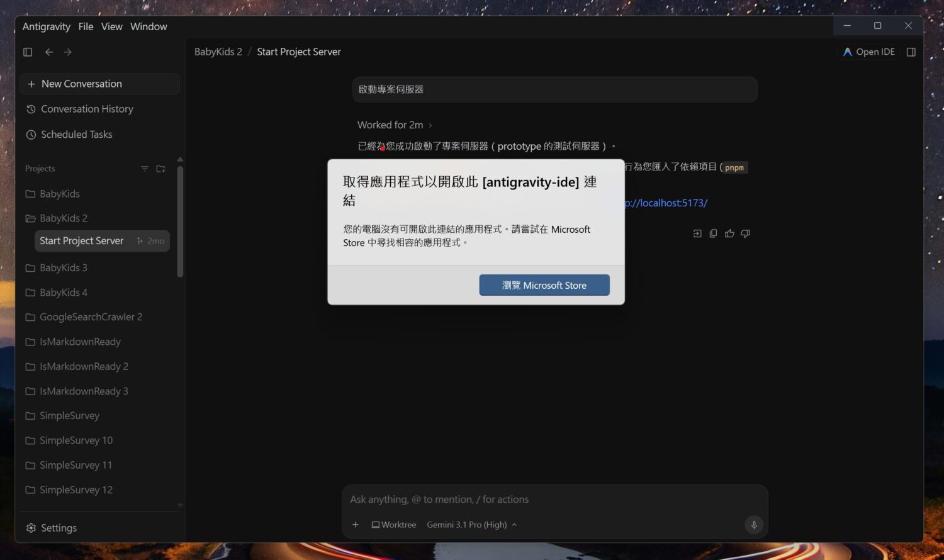Screen dimensions: 944x560
Task: Open the Antigravity menu
Action: (x=47, y=26)
